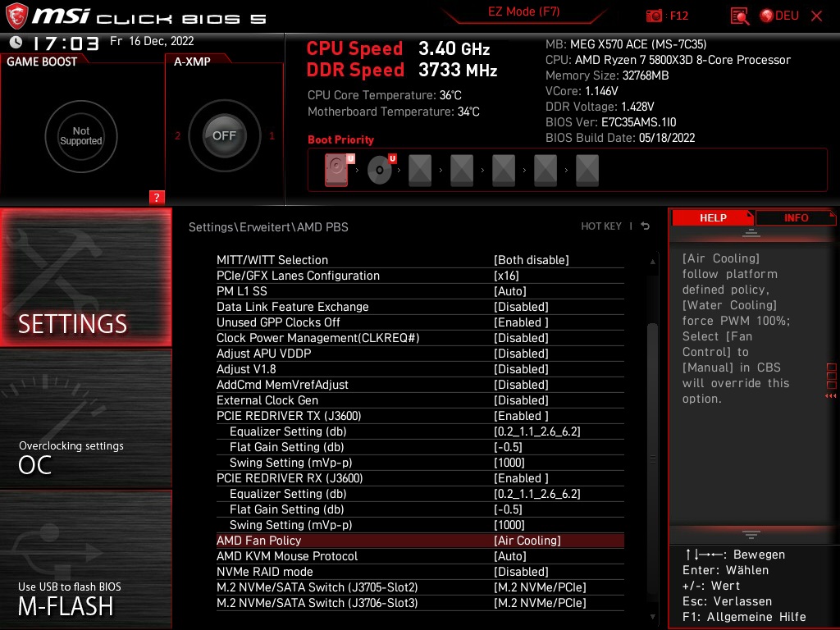Select A-XMP profile 1
This screenshot has width=840, height=630.
pyautogui.click(x=272, y=136)
